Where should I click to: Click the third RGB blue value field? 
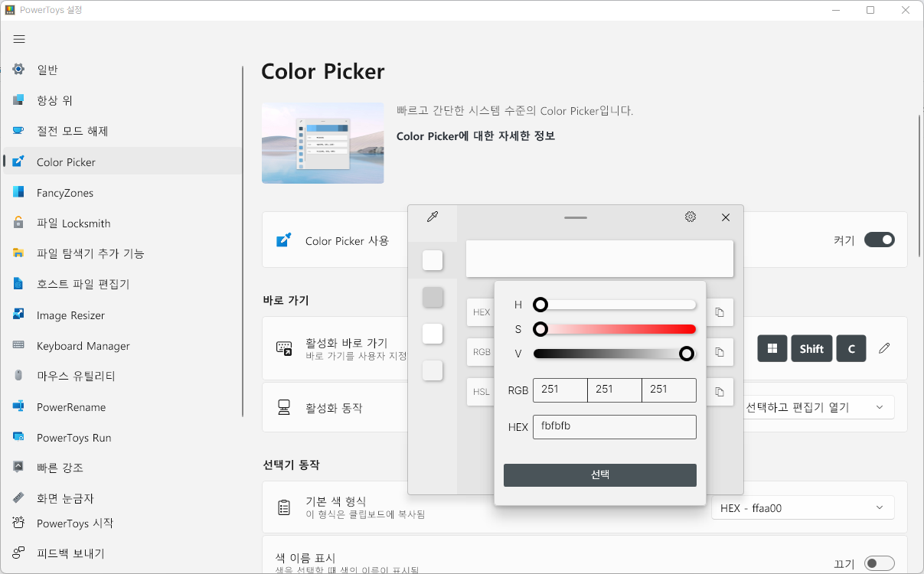669,390
